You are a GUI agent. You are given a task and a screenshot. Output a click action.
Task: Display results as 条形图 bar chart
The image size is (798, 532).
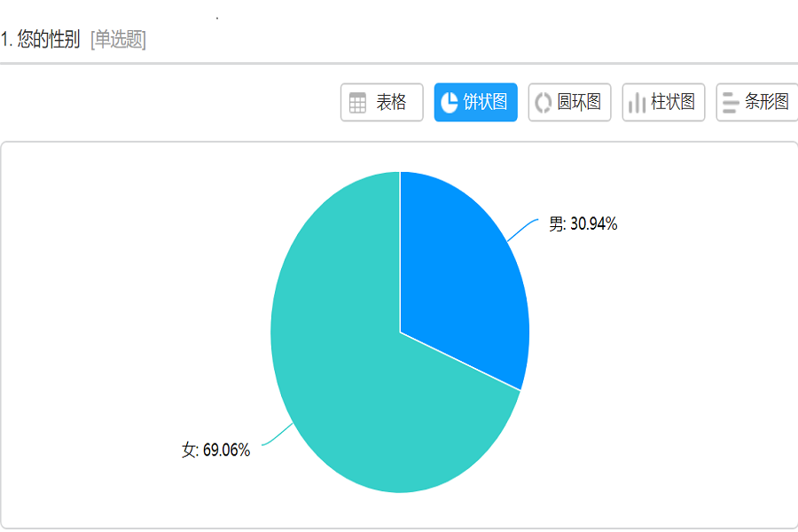point(757,102)
